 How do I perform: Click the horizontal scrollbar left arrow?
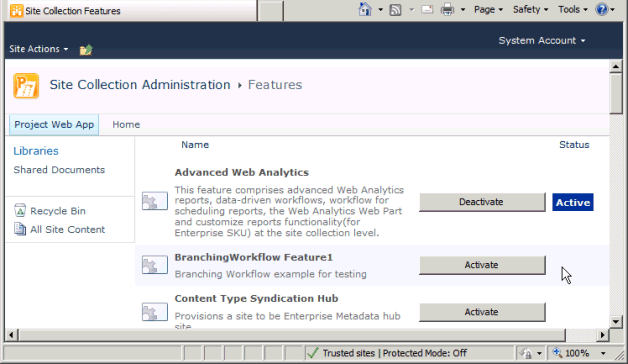coord(12,335)
